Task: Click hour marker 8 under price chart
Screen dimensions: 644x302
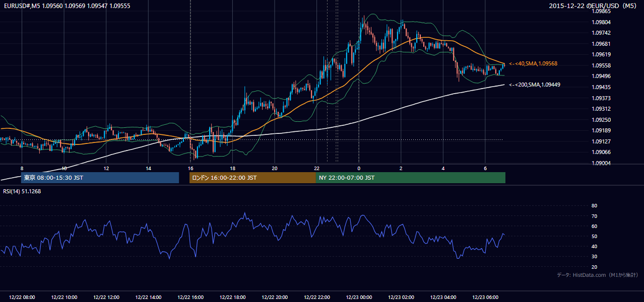Action: click(x=22, y=168)
